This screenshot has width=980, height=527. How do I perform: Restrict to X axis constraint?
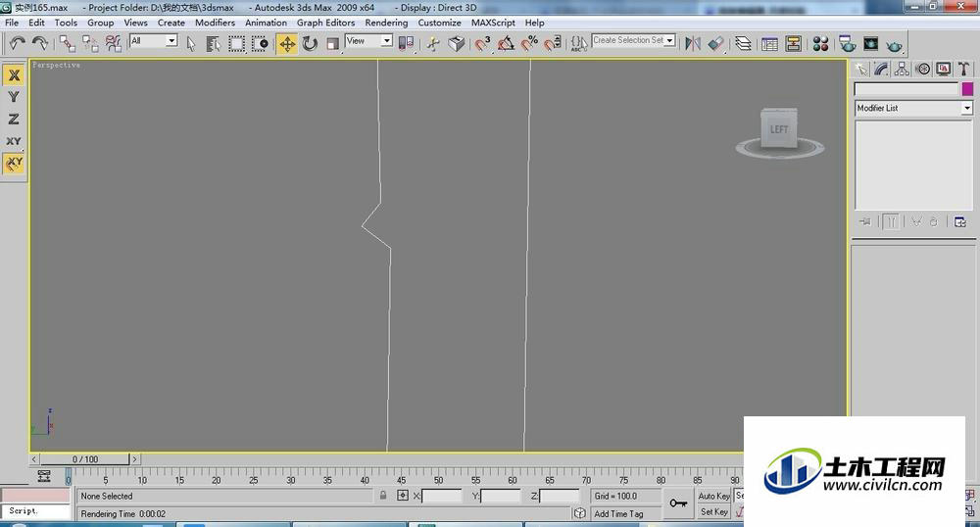coord(14,74)
